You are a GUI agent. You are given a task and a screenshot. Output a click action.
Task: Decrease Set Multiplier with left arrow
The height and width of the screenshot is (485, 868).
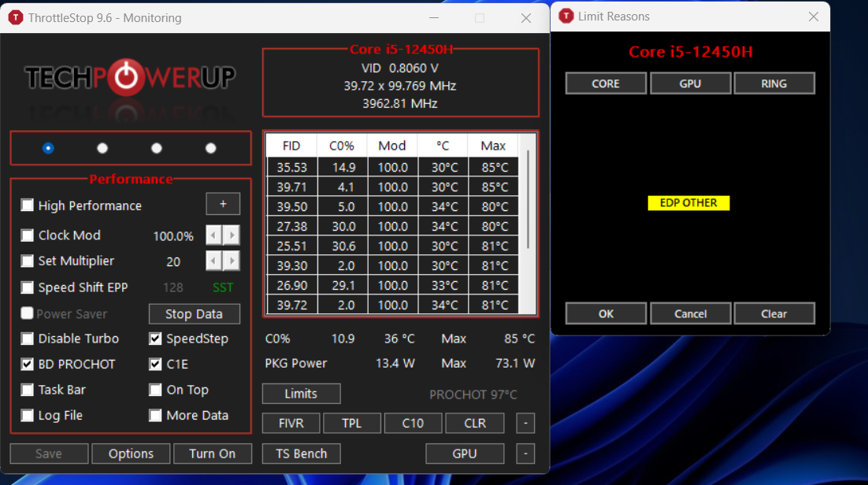213,261
